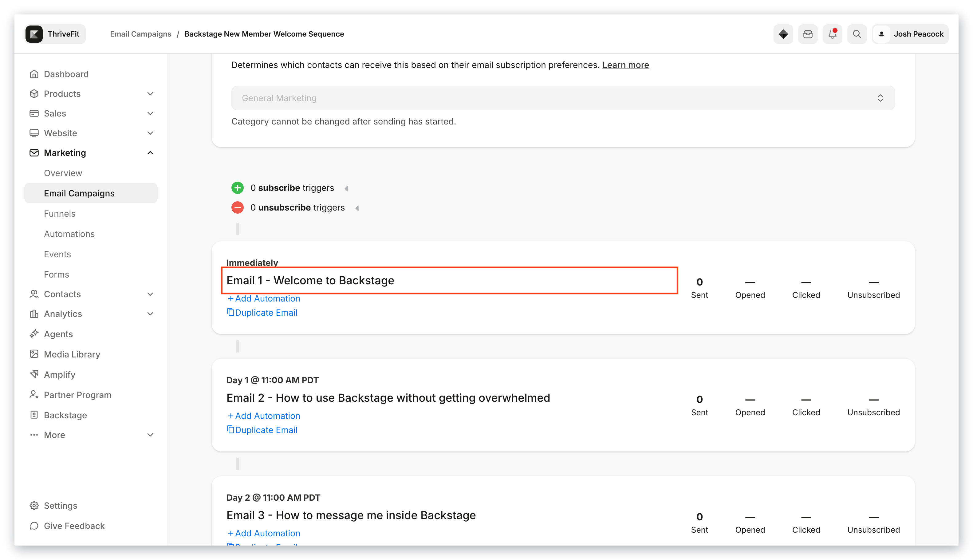Click the Josh Peacock avatar icon
This screenshot has height=560, width=973.
[881, 34]
